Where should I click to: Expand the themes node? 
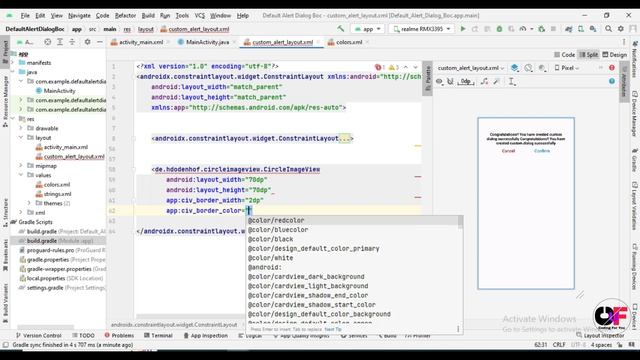[29, 203]
